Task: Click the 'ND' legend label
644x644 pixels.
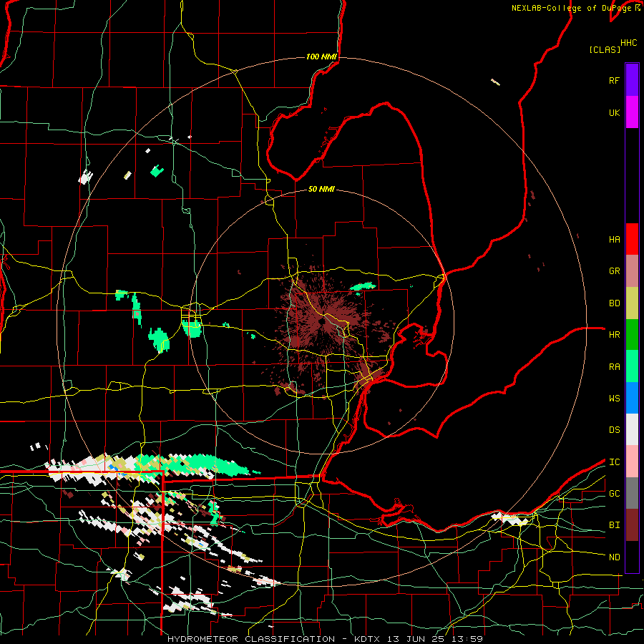Action: [x=614, y=557]
